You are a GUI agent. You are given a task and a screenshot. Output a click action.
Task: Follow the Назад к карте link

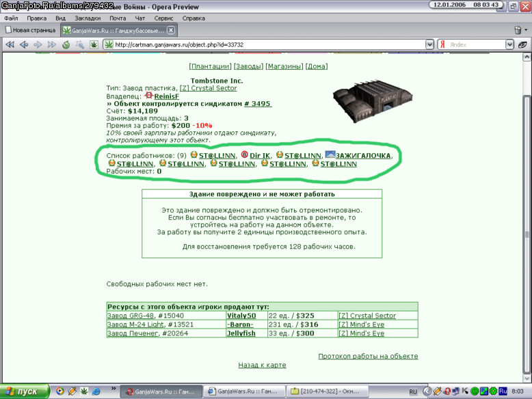263,365
